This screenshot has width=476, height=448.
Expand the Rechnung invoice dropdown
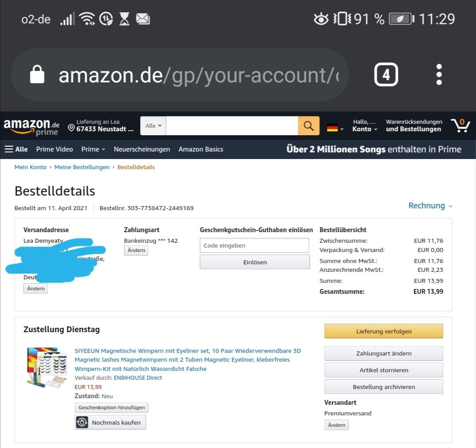click(x=430, y=206)
